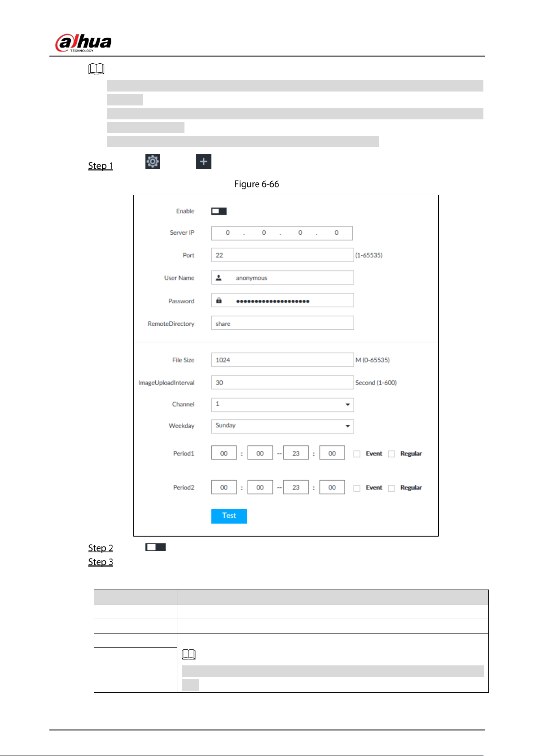The height and width of the screenshot is (756, 535).
Task: Click the gear settings icon in Step 1
Action: pos(153,162)
